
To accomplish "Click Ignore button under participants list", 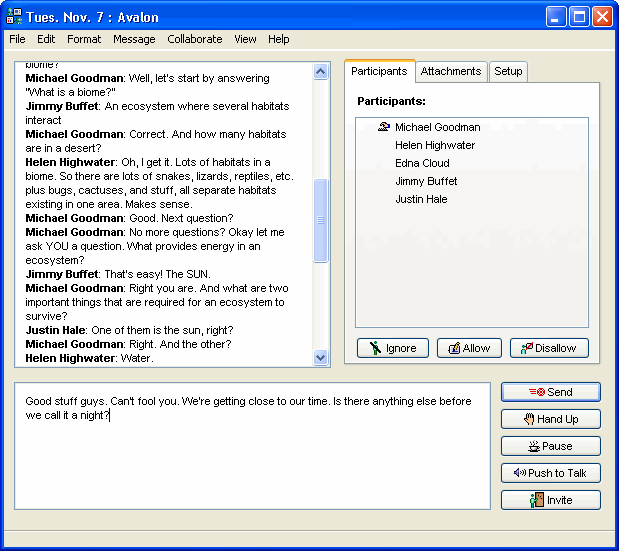I will pos(393,348).
